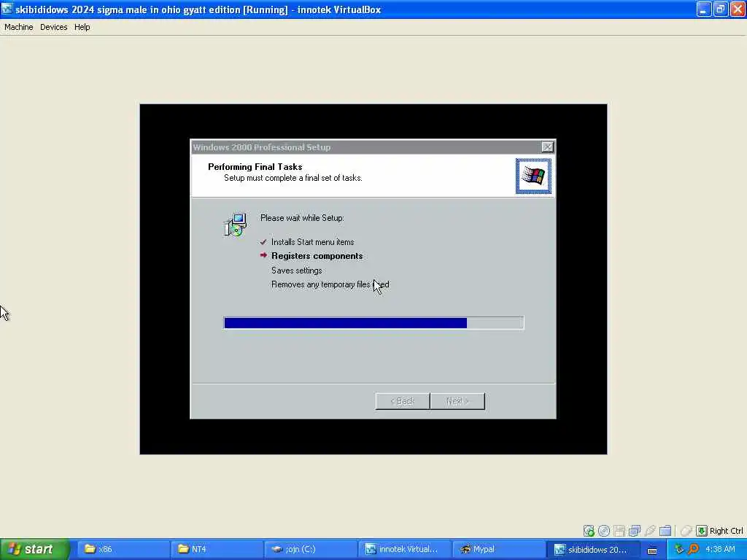Click 'Please wait while Setup:' text
747x560 pixels.
tap(302, 217)
